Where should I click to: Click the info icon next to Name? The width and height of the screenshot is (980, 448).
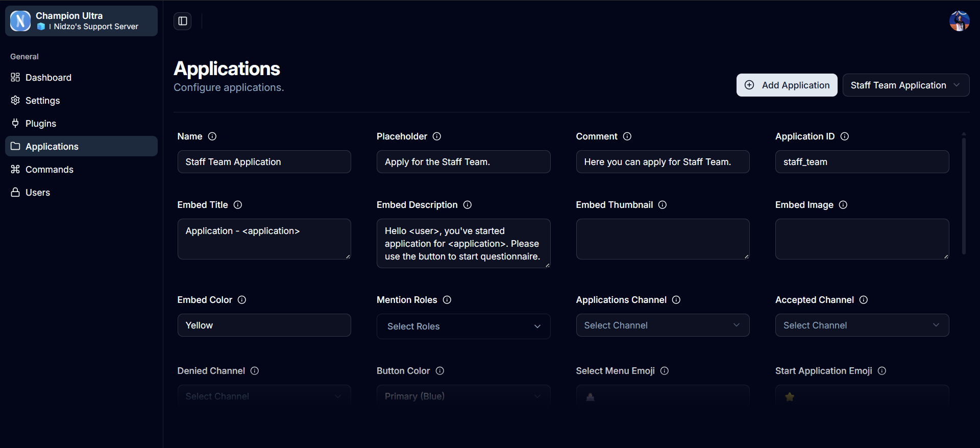pyautogui.click(x=212, y=136)
